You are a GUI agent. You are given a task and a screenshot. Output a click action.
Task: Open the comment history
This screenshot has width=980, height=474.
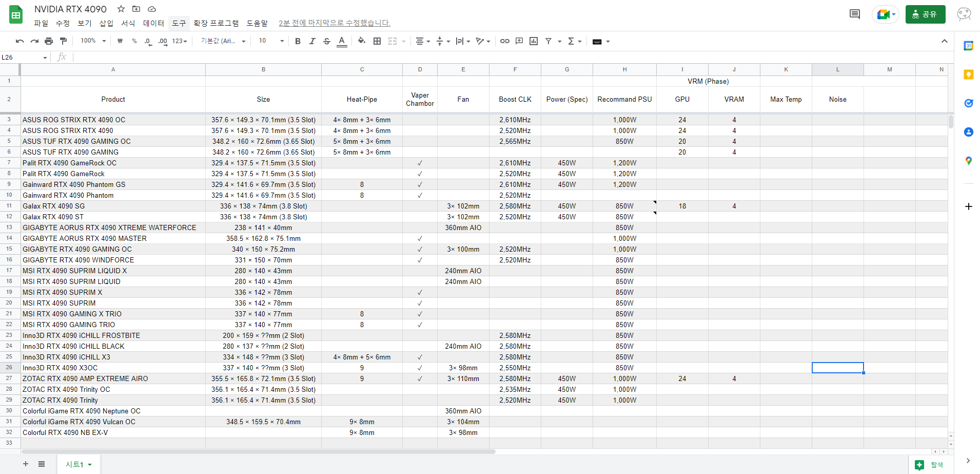855,14
